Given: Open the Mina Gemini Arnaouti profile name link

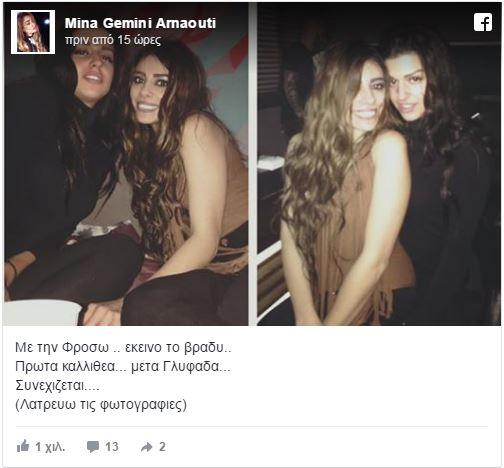Looking at the screenshot, I should point(140,23).
